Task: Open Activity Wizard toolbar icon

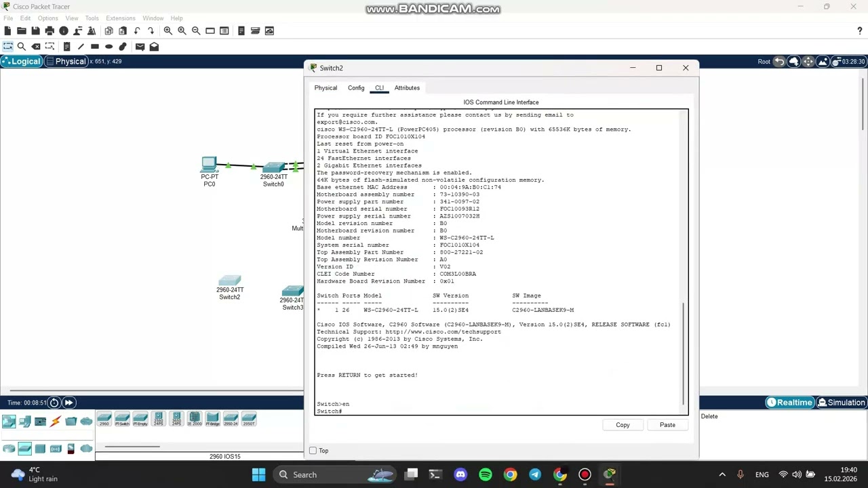Action: [x=92, y=30]
